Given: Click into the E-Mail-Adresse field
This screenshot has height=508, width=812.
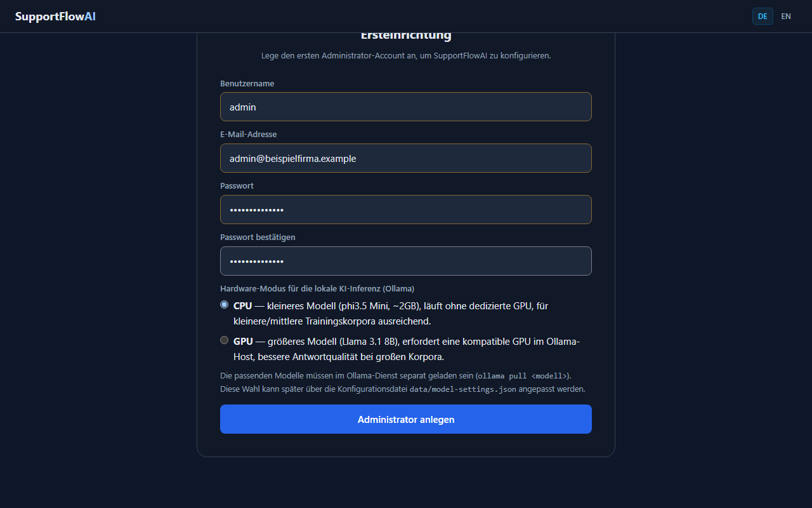Looking at the screenshot, I should (x=406, y=158).
